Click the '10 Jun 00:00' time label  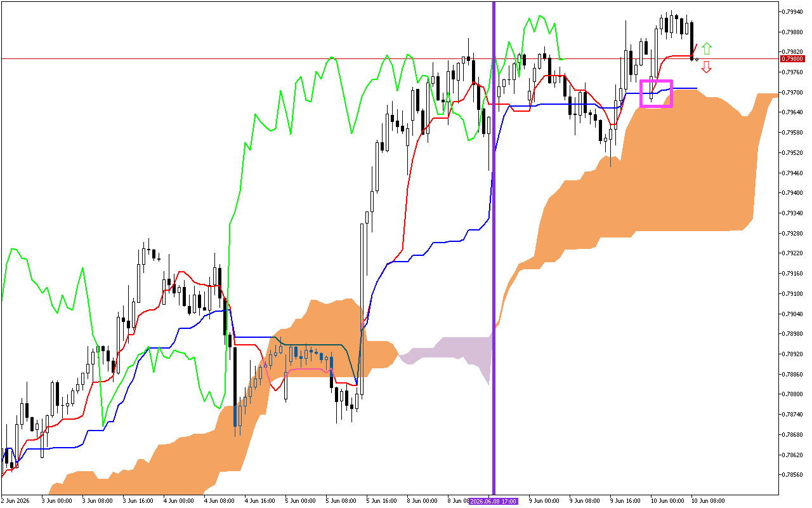[x=667, y=501]
